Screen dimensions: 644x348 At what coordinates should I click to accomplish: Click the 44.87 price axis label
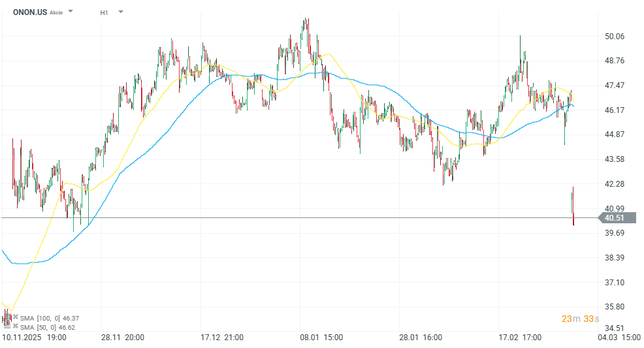(x=615, y=134)
